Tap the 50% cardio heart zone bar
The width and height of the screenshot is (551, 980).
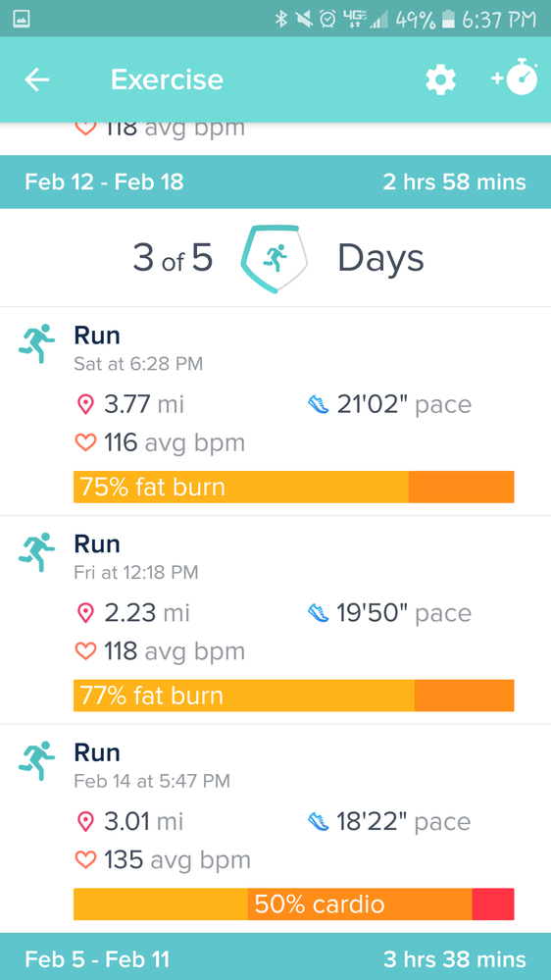[x=293, y=904]
